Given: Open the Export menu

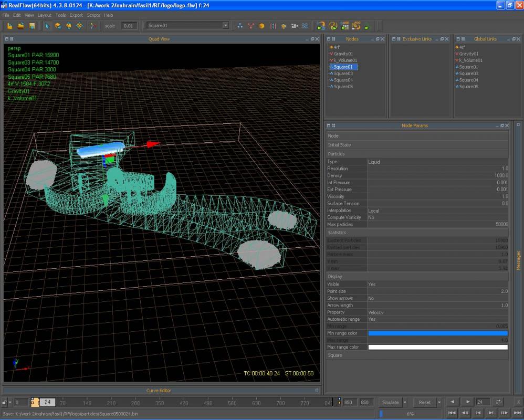Looking at the screenshot, I should (x=76, y=15).
